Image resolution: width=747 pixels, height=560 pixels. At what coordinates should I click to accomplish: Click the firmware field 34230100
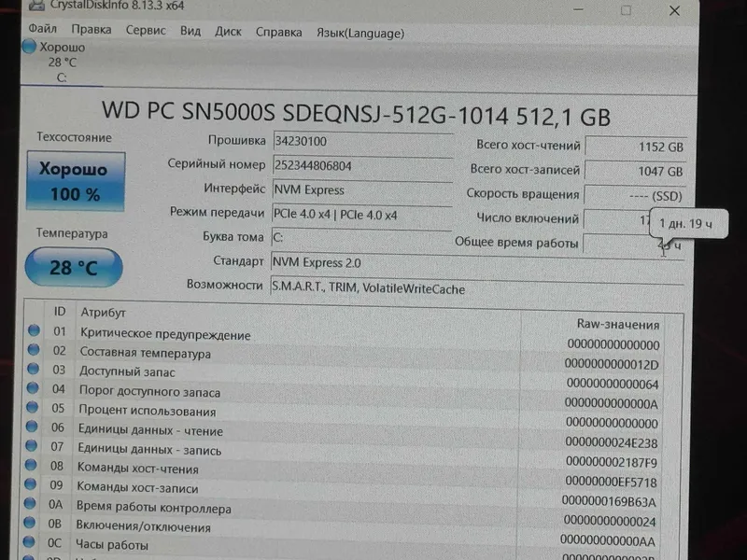[x=362, y=142]
